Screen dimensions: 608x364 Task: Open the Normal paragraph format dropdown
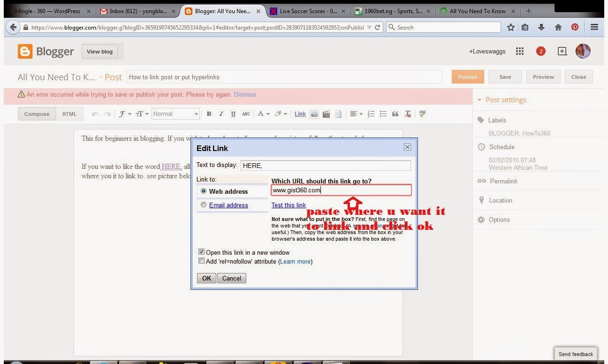tap(176, 114)
